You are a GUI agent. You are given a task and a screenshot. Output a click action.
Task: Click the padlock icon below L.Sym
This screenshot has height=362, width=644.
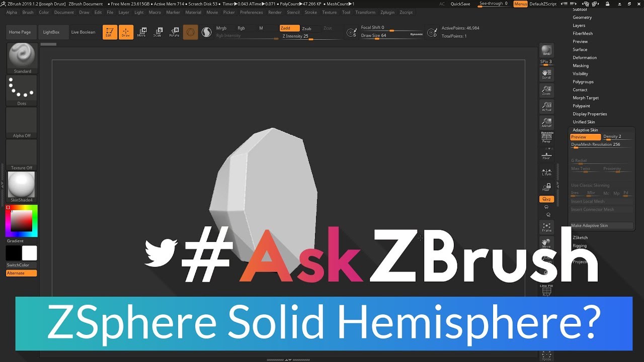[546, 187]
